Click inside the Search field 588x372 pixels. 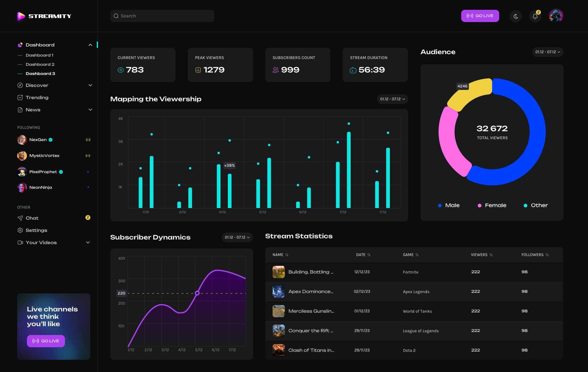(x=162, y=16)
